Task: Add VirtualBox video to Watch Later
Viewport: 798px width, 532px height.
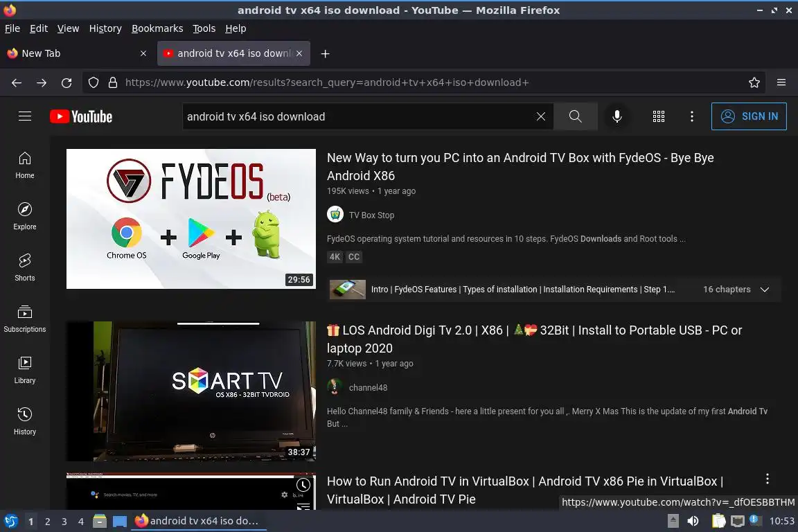Action: pos(303,485)
